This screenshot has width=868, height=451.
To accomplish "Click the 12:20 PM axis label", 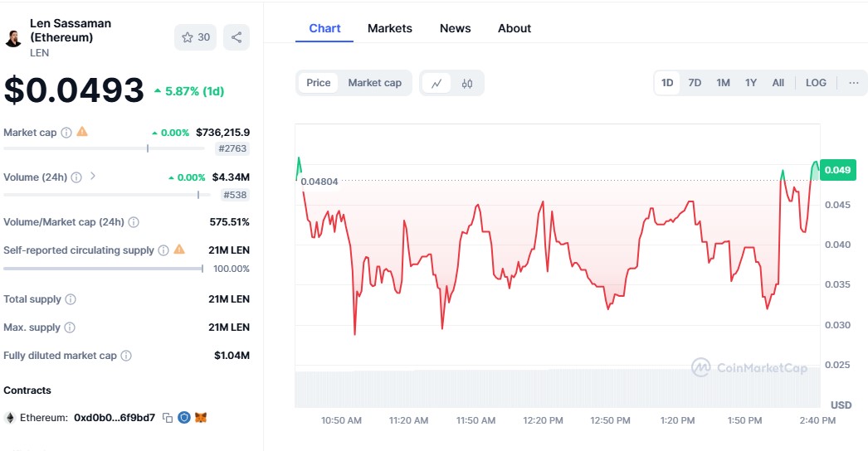I will (543, 420).
